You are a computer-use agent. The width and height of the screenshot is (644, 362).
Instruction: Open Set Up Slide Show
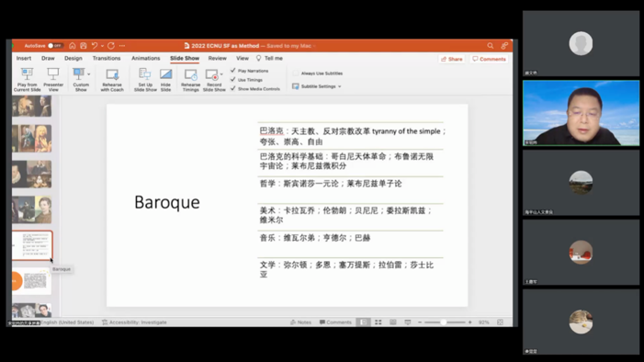click(145, 79)
